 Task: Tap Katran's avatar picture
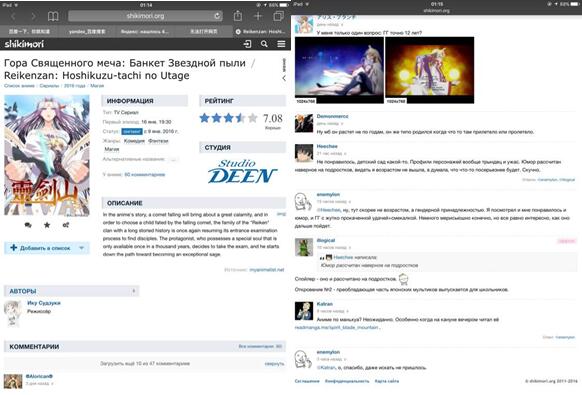tap(304, 311)
